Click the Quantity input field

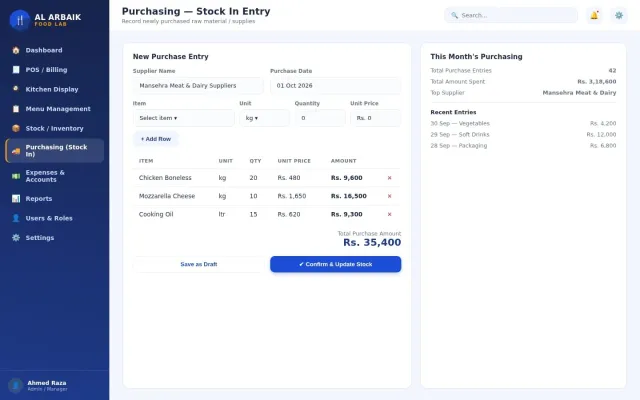pos(320,118)
